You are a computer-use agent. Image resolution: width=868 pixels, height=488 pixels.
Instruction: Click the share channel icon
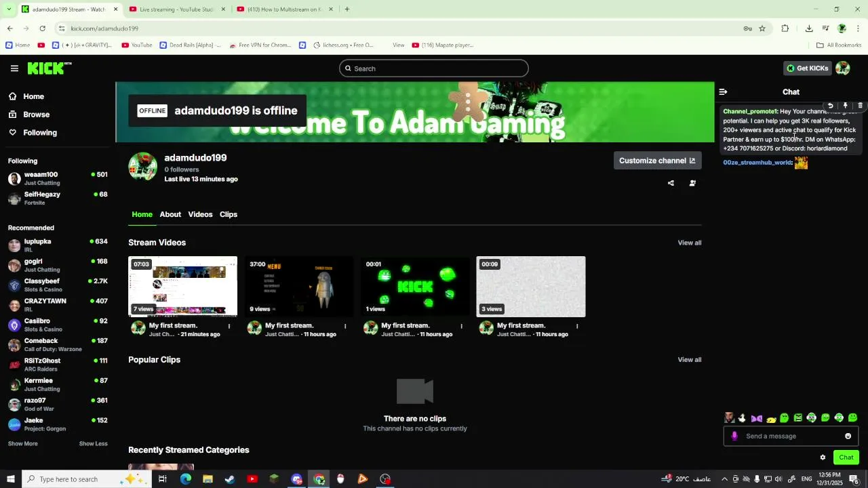[671, 183]
